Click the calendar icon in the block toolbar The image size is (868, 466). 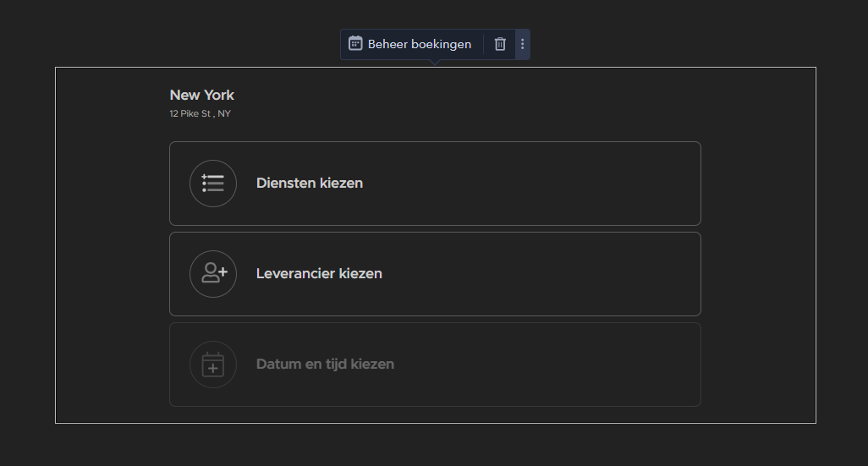point(355,44)
